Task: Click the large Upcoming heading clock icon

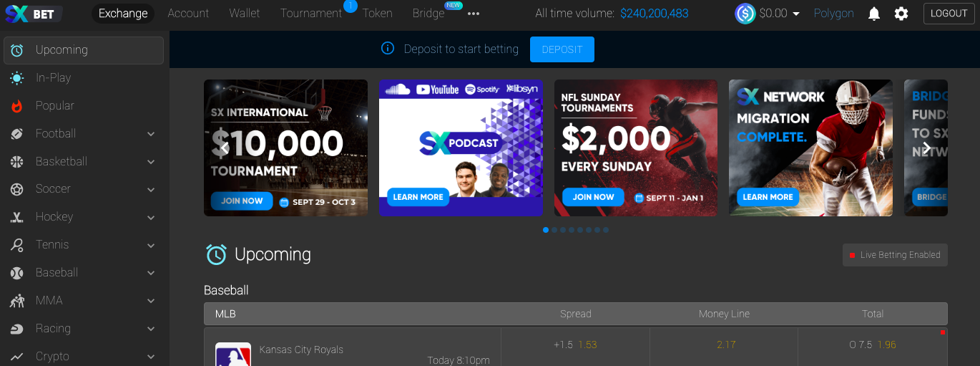Action: coord(216,255)
